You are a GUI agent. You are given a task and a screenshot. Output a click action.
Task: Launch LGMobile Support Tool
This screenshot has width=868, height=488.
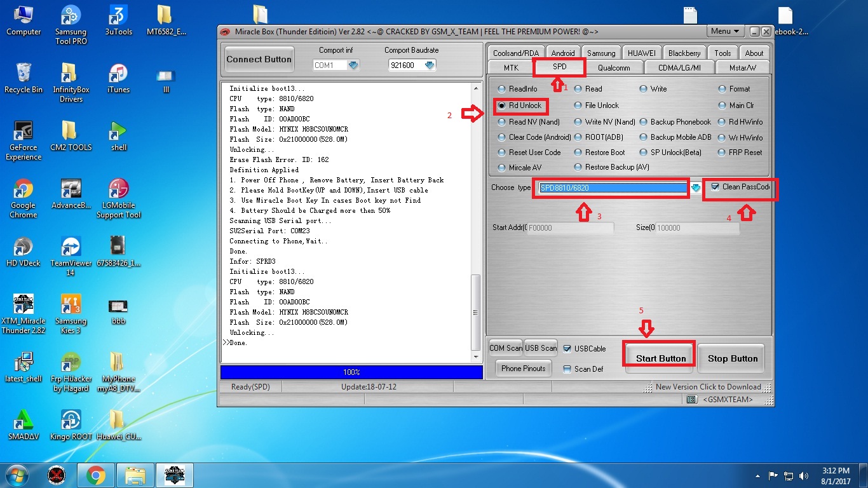pyautogui.click(x=119, y=198)
